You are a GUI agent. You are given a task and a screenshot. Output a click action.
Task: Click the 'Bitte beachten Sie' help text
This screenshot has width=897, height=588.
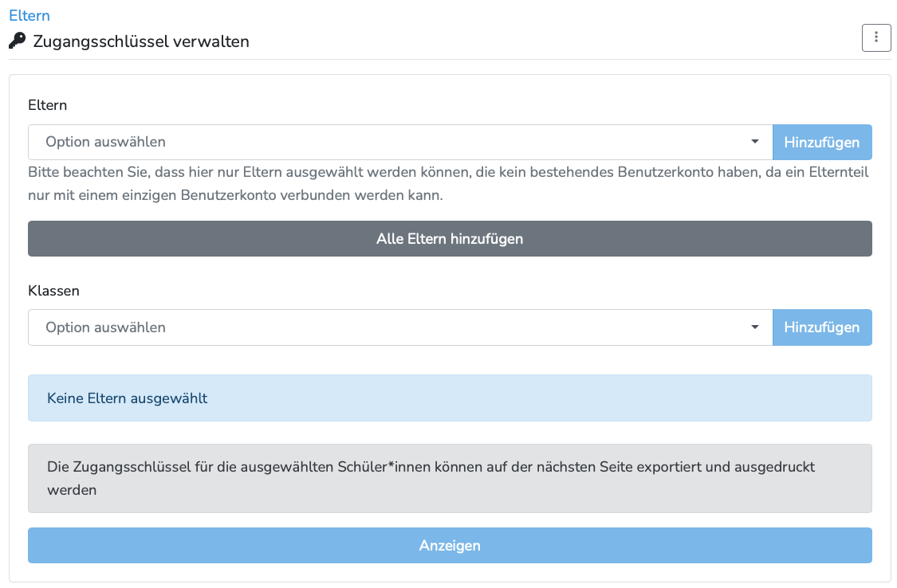[448, 183]
